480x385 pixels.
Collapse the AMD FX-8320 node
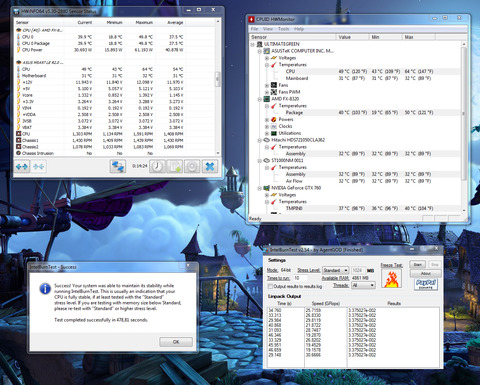260,99
